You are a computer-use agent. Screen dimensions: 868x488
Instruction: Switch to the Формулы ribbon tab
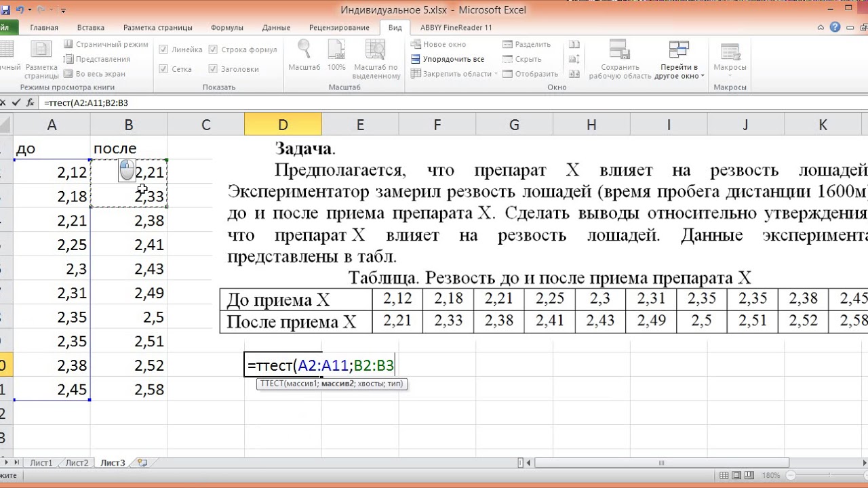(226, 28)
